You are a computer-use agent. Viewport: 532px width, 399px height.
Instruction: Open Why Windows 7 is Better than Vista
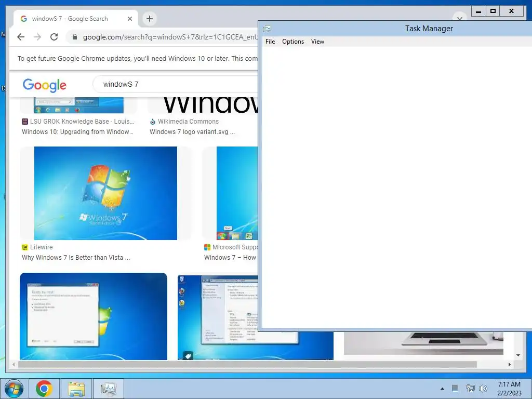(x=76, y=258)
